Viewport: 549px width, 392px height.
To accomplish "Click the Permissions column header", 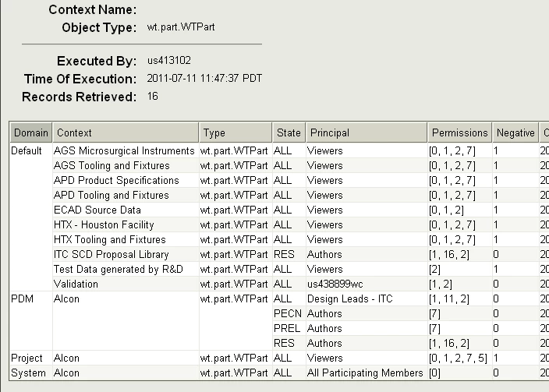I will [459, 132].
